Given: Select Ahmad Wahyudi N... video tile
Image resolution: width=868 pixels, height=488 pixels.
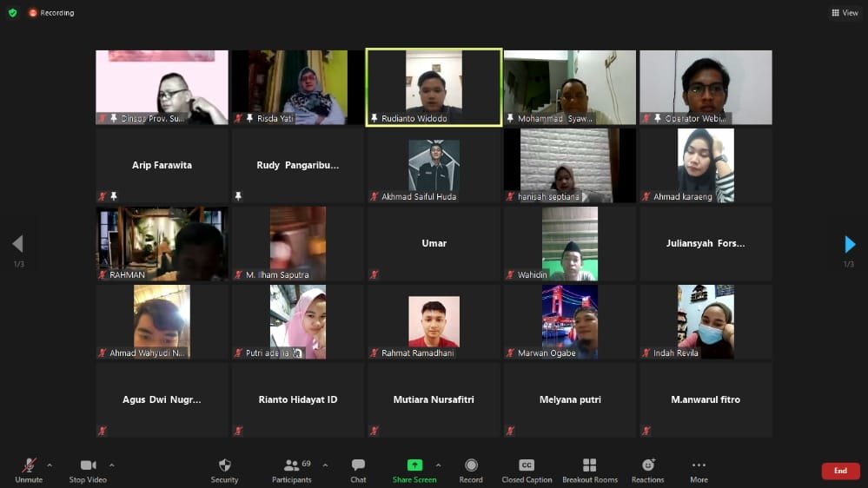Looking at the screenshot, I should 162,321.
